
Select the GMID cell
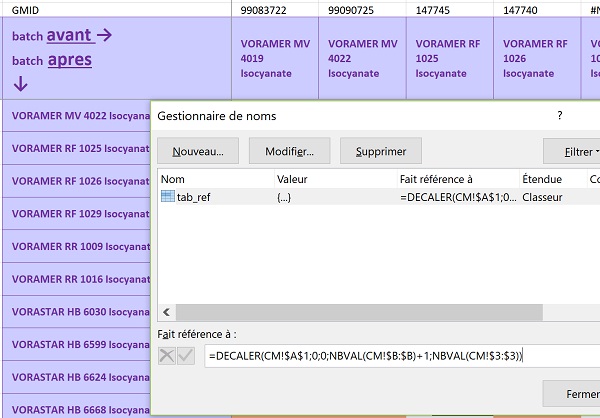click(x=116, y=10)
